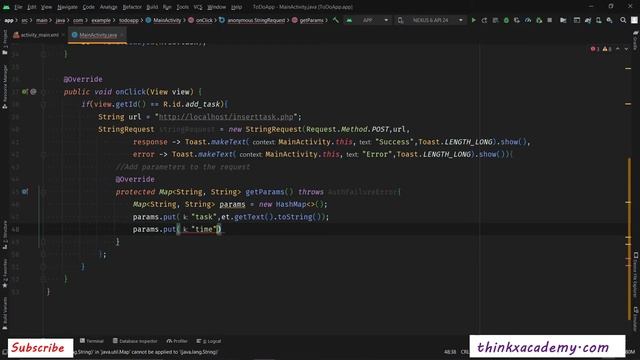Open the APP run configuration dropdown

coord(367,20)
